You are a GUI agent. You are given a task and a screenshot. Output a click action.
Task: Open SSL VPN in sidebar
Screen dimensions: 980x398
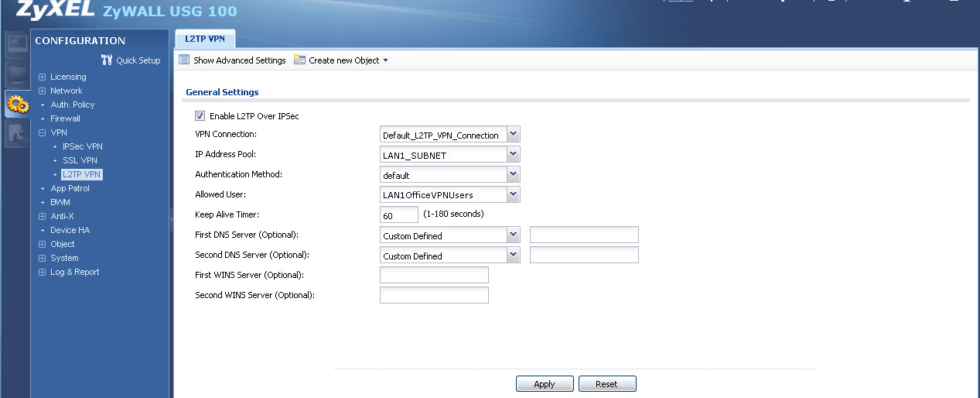80,160
